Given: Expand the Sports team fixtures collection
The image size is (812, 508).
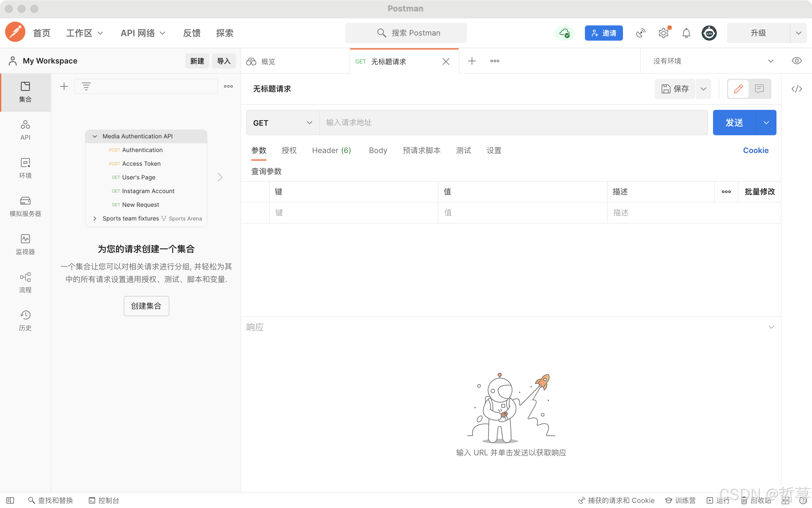Looking at the screenshot, I should coord(95,218).
